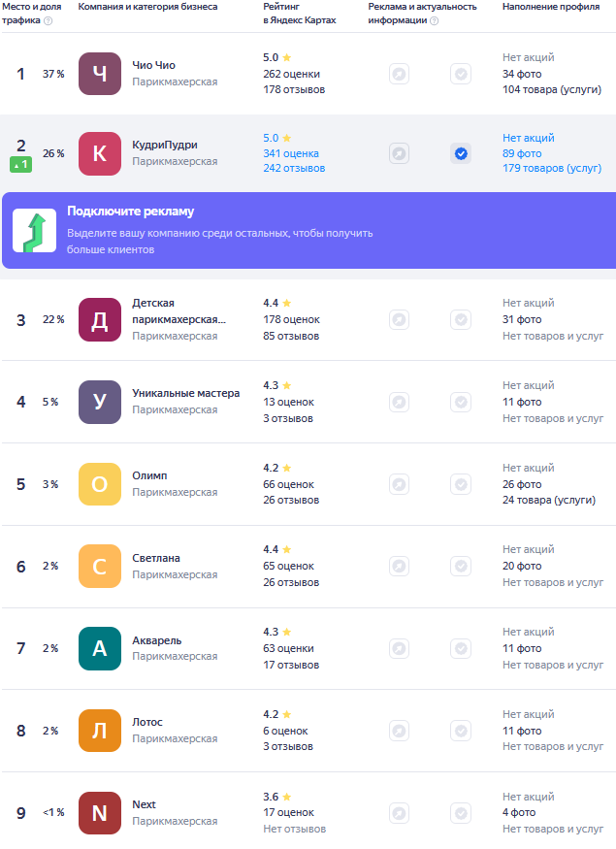
Task: Select the Уникальные мастера avatar icon
Action: pyautogui.click(x=100, y=402)
